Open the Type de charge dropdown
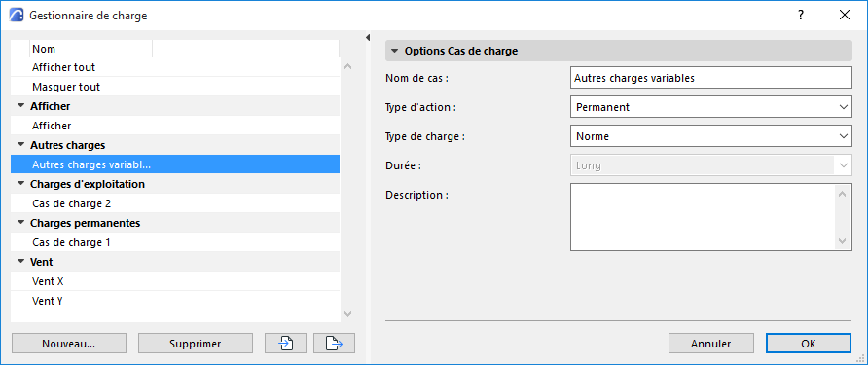 [x=710, y=135]
